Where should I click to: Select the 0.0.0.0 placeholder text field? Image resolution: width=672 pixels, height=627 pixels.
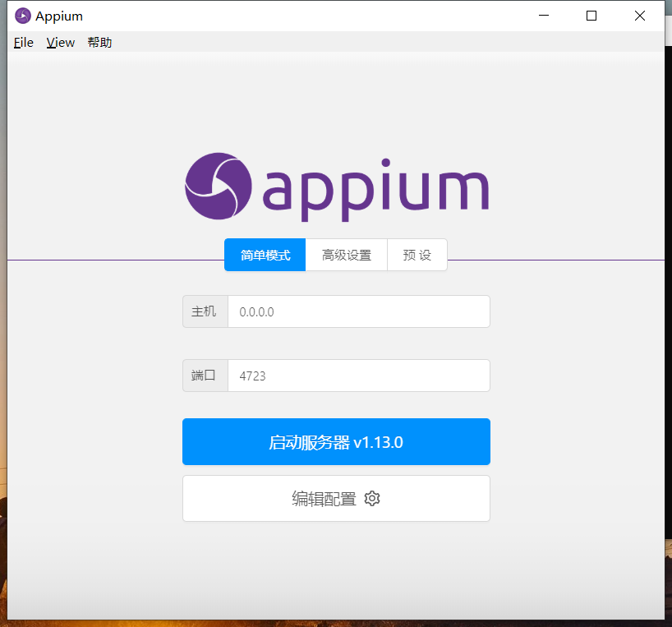point(359,311)
